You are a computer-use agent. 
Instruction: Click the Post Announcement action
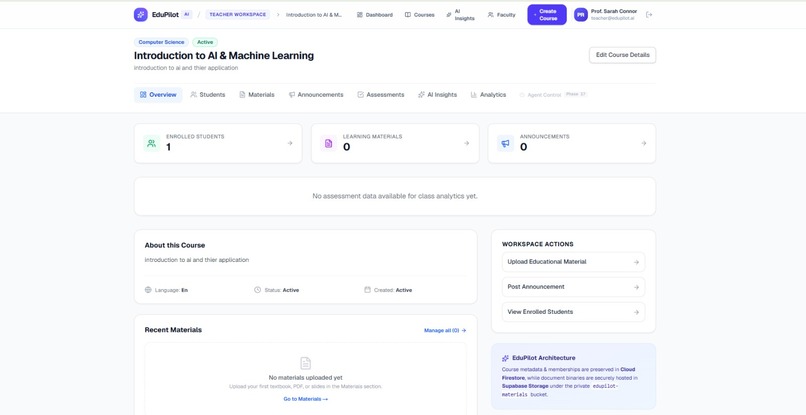pos(573,287)
